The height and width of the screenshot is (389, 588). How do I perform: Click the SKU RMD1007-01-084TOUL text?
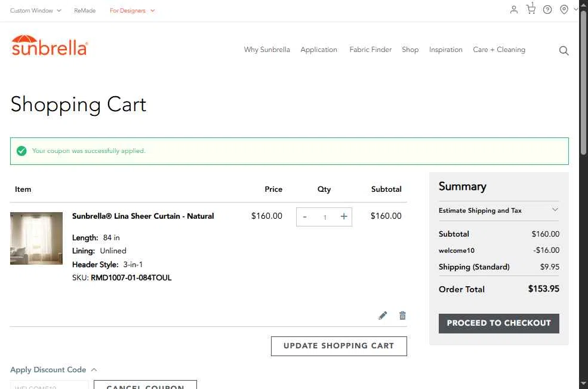coord(122,278)
